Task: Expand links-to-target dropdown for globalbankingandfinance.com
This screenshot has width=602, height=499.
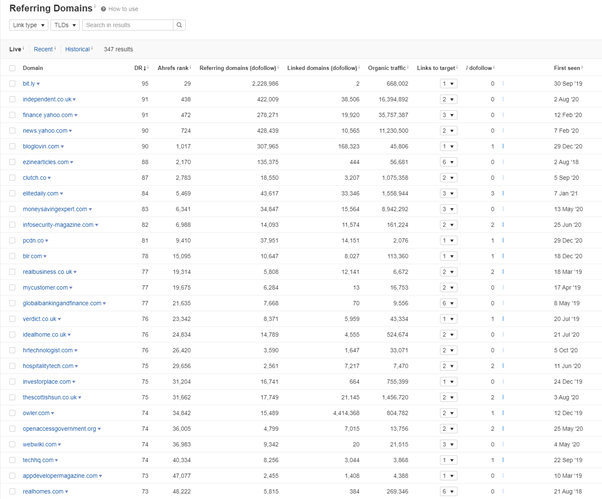Action: 448,303
